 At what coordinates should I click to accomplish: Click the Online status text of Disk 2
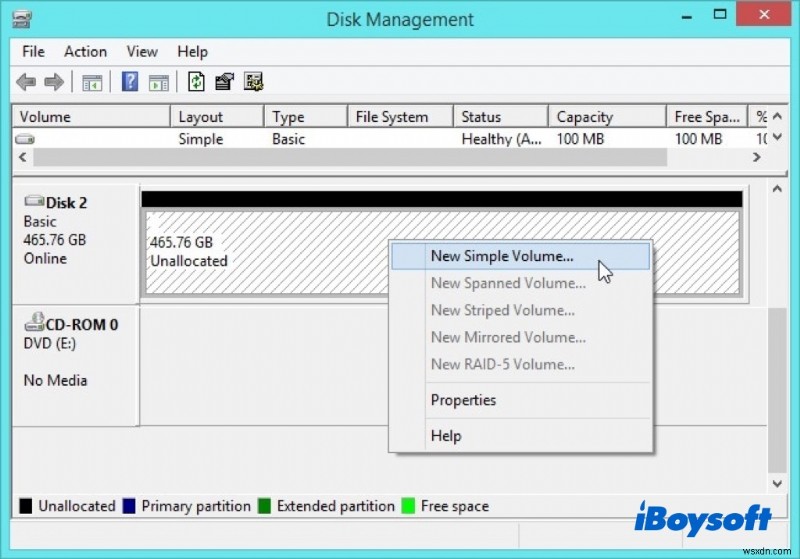pyautogui.click(x=45, y=259)
